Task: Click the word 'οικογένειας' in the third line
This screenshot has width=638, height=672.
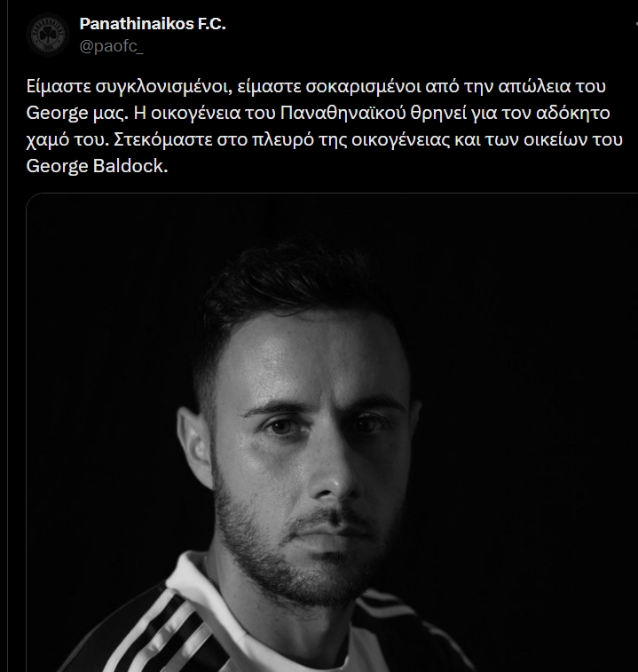Action: (x=400, y=140)
